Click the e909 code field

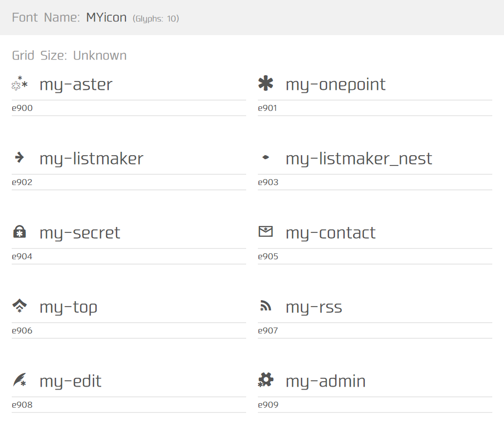click(x=375, y=405)
